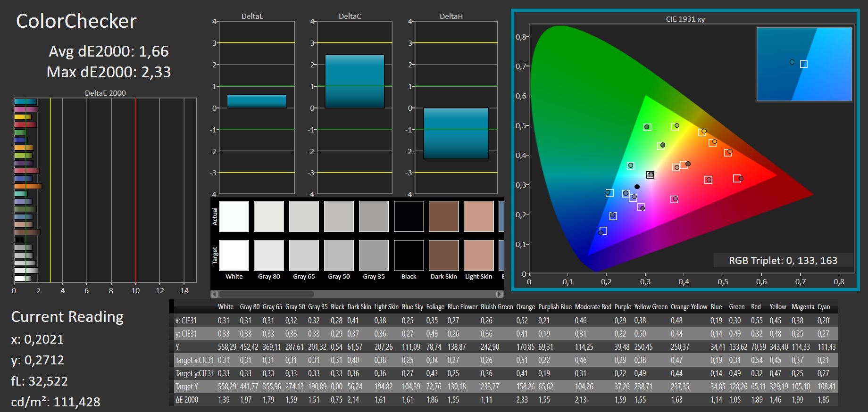Select the White column header in the table
The image size is (868, 412).
(x=225, y=307)
